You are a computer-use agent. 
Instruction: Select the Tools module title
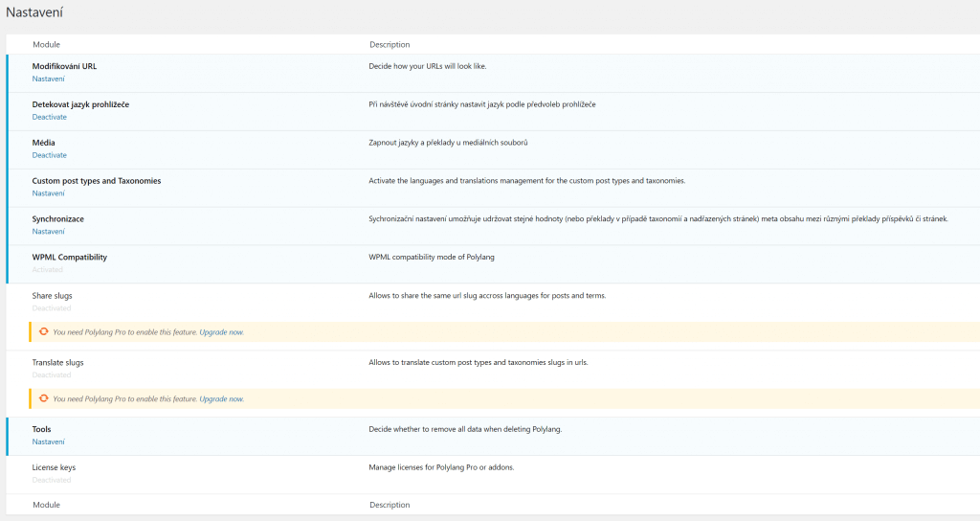point(41,429)
